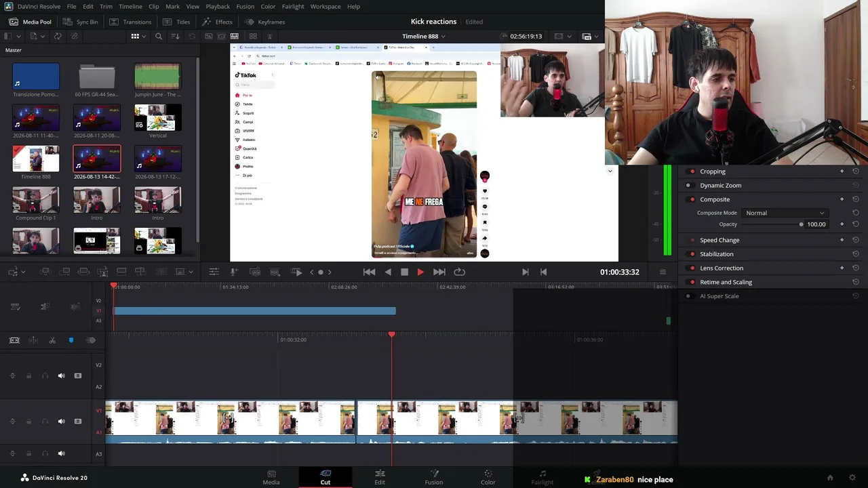
Task: Toggle the Speed Change switch
Action: 692,240
